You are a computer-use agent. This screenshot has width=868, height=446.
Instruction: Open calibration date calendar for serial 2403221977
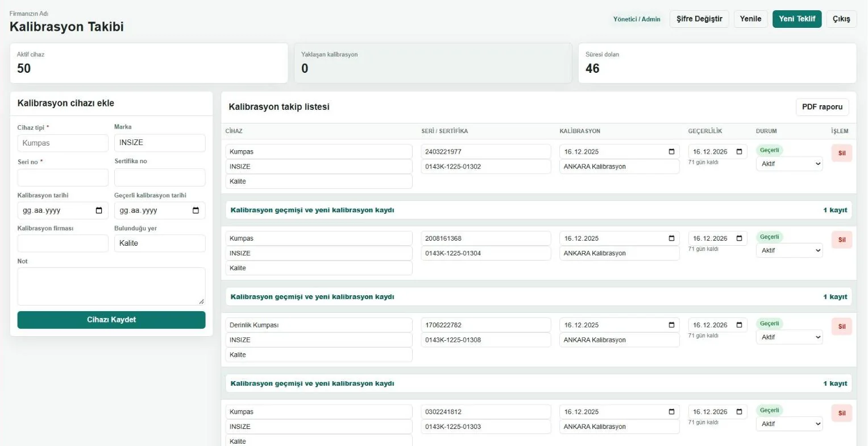point(671,152)
